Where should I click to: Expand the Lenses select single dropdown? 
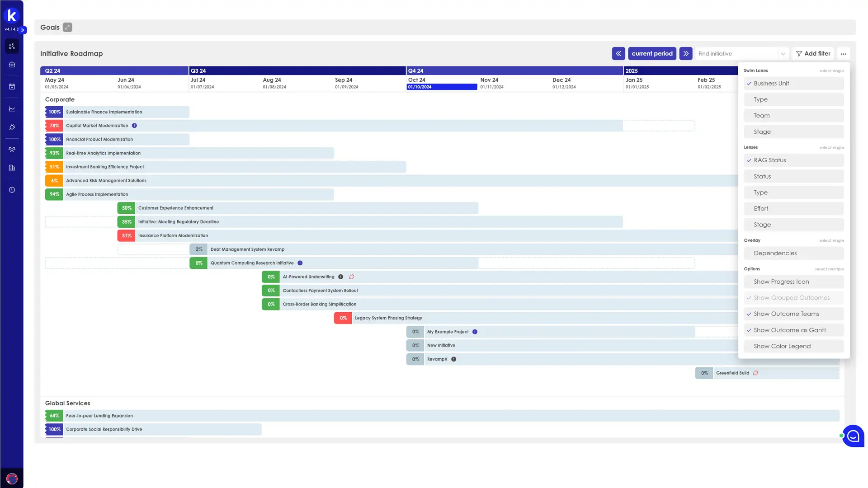coord(831,147)
